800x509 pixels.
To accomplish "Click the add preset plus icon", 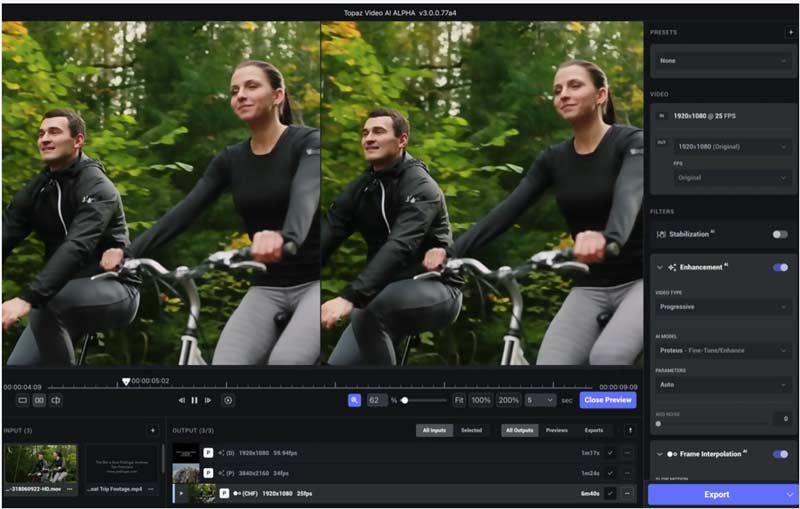I will (x=790, y=32).
